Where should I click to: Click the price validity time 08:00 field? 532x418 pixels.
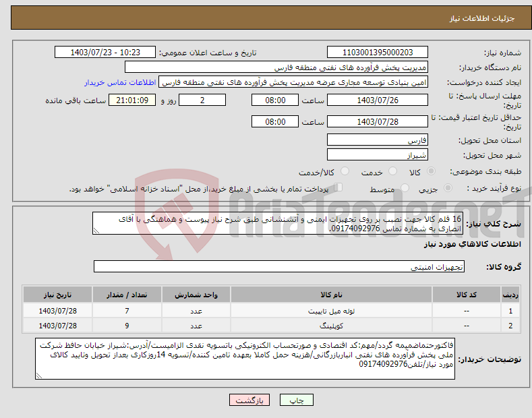click(275, 121)
